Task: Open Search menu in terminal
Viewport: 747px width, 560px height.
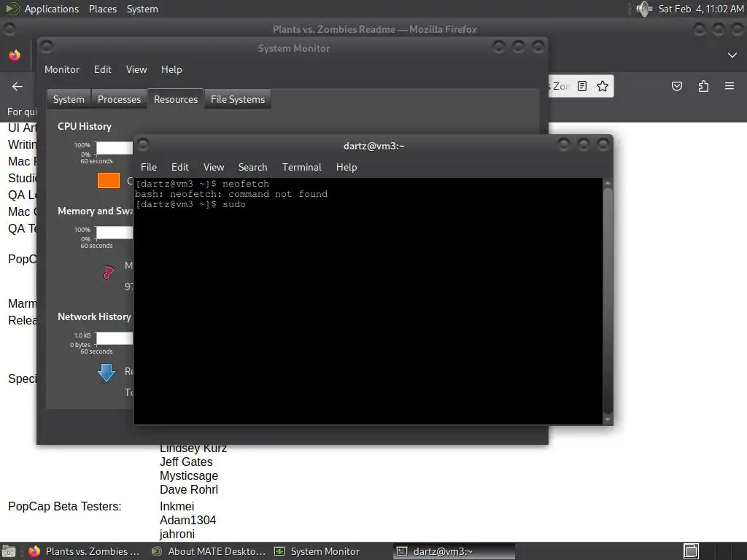Action: pos(252,167)
